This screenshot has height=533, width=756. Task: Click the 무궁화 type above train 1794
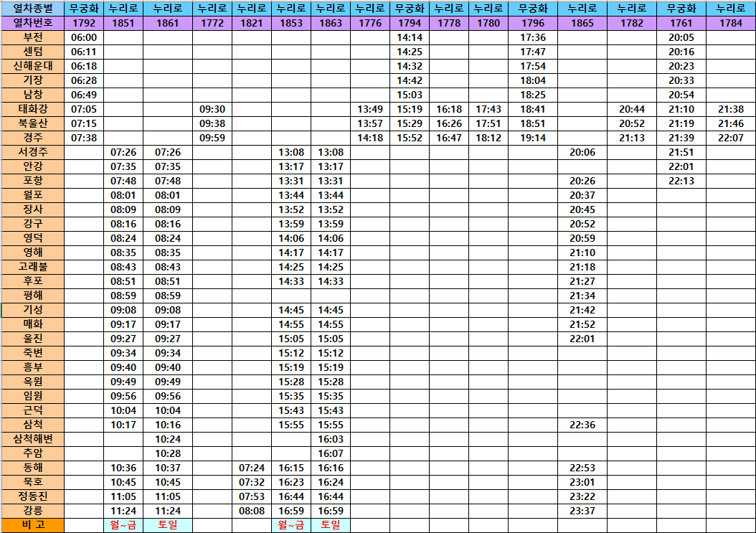point(410,8)
